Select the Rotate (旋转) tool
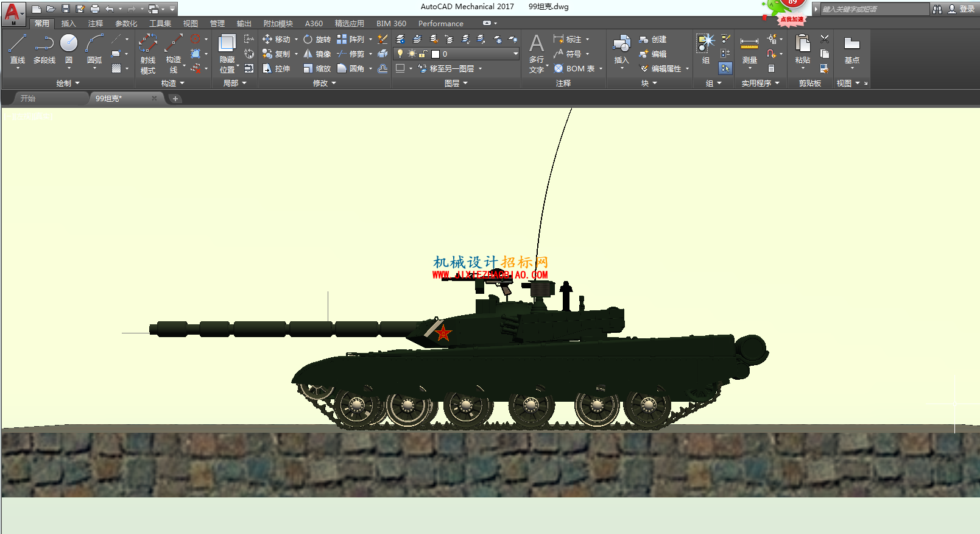This screenshot has height=534, width=980. click(317, 39)
